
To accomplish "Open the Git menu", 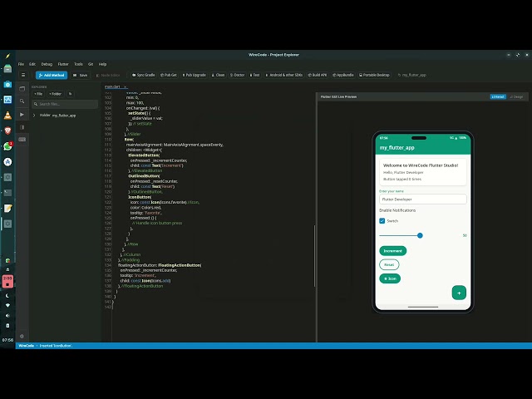I will pyautogui.click(x=91, y=64).
